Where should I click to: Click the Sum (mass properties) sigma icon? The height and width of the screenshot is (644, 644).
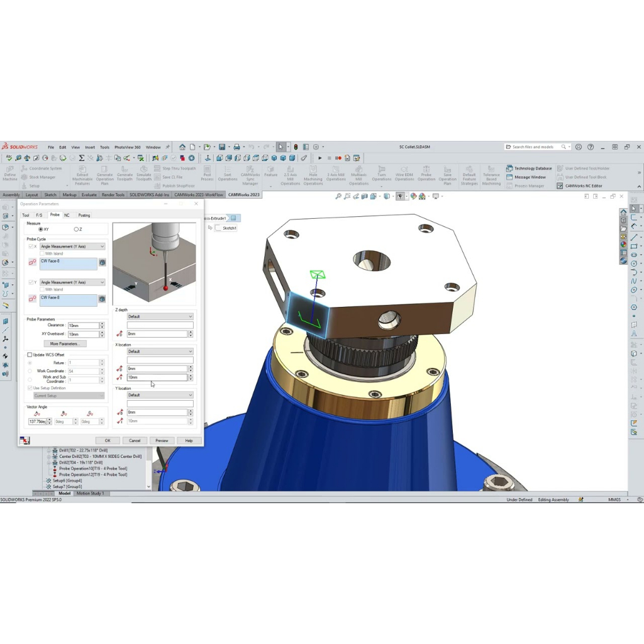[x=81, y=158]
